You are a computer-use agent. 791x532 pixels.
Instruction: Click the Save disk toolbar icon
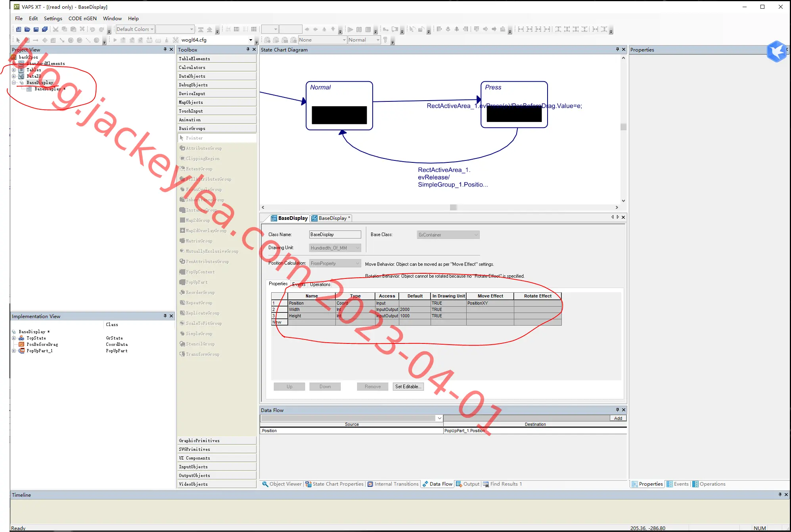point(36,29)
